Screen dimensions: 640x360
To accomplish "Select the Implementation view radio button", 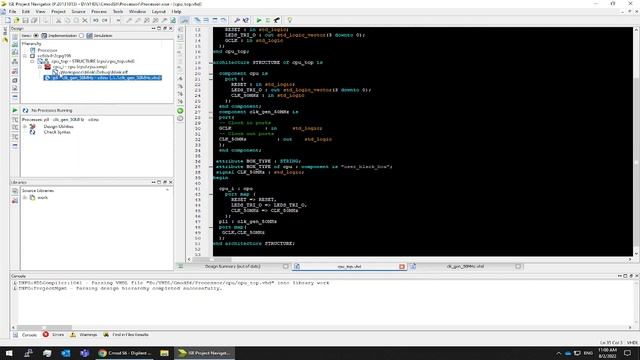I will click(x=36, y=36).
